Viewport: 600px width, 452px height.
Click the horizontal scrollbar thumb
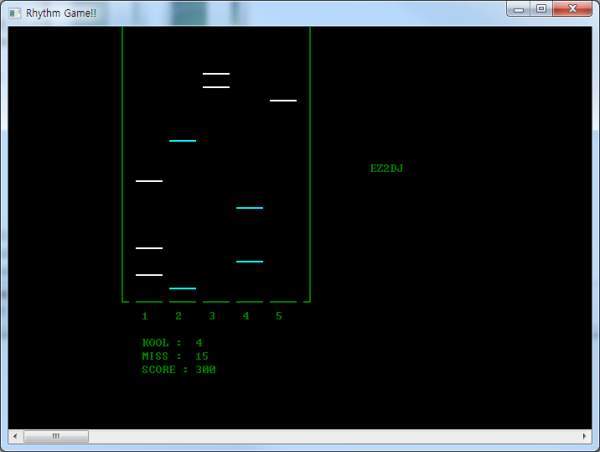pyautogui.click(x=56, y=436)
